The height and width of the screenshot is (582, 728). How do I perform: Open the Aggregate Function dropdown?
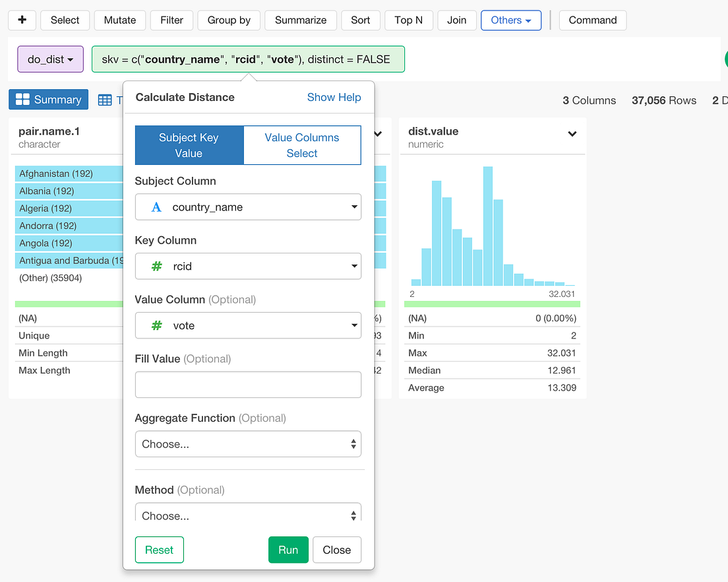click(x=248, y=443)
